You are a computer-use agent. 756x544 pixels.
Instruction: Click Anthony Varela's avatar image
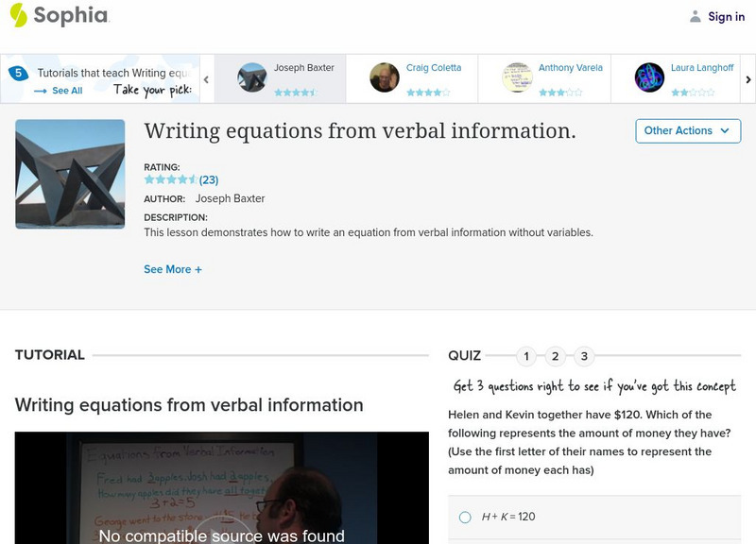pyautogui.click(x=517, y=77)
